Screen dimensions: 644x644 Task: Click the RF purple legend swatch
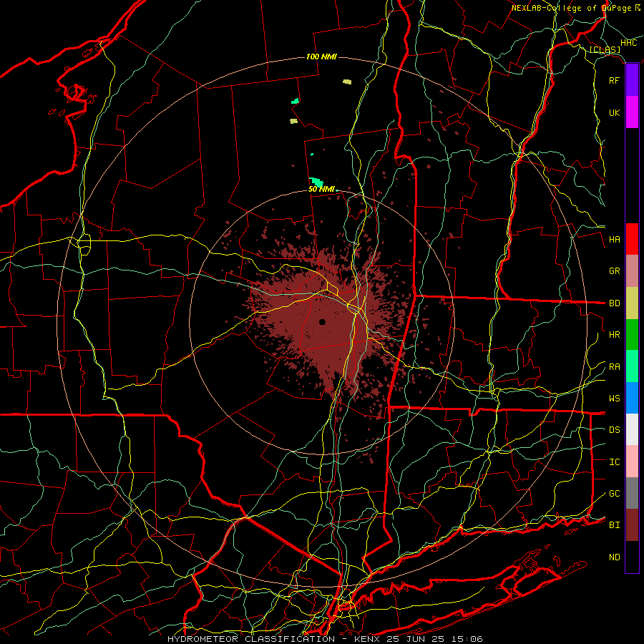[632, 80]
